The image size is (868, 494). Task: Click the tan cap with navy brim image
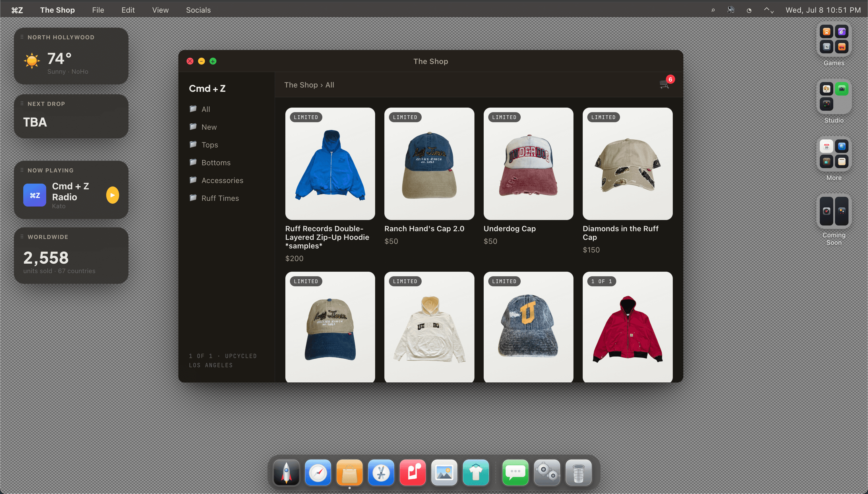click(330, 327)
